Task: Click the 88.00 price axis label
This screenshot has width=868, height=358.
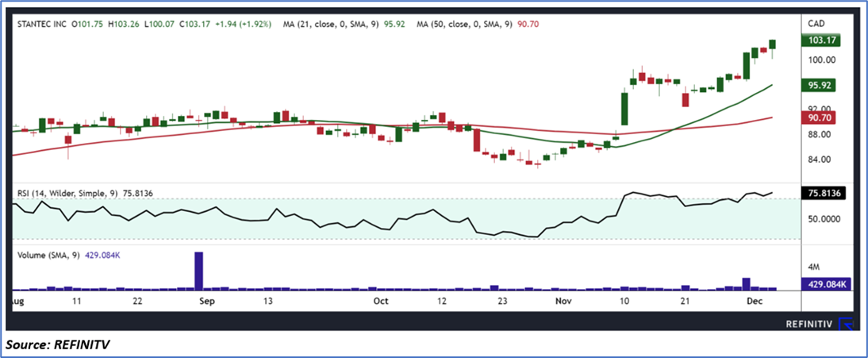Action: 821,134
